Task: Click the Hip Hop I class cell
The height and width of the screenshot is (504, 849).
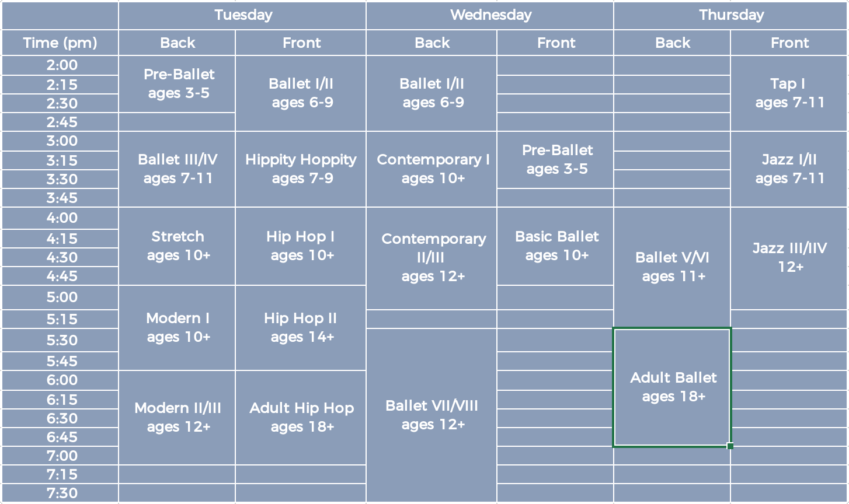Action: (x=301, y=246)
